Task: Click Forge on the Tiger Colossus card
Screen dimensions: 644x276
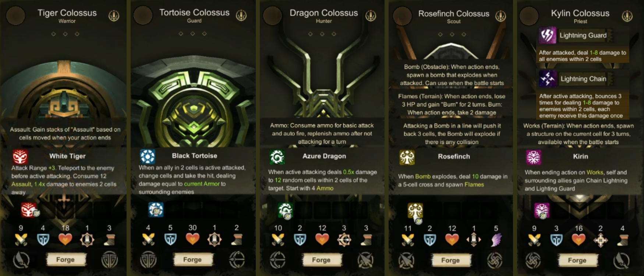Action: pyautogui.click(x=66, y=259)
